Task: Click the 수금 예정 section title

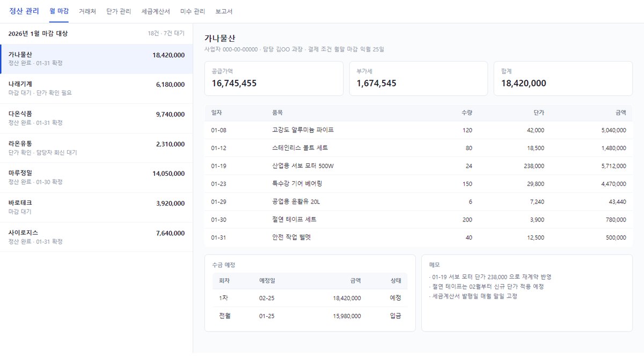Action: pos(224,265)
